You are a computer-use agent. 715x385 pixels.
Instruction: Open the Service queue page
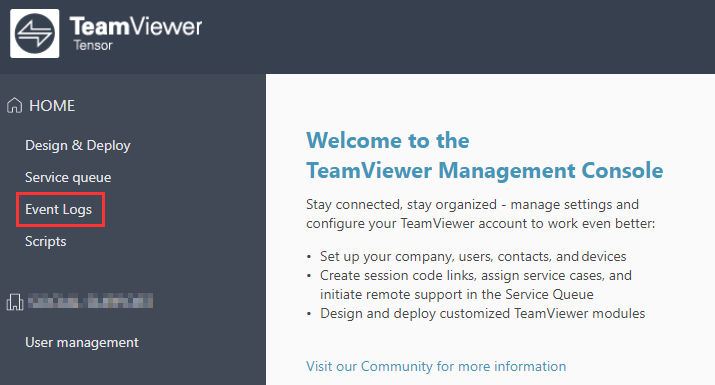(x=68, y=177)
